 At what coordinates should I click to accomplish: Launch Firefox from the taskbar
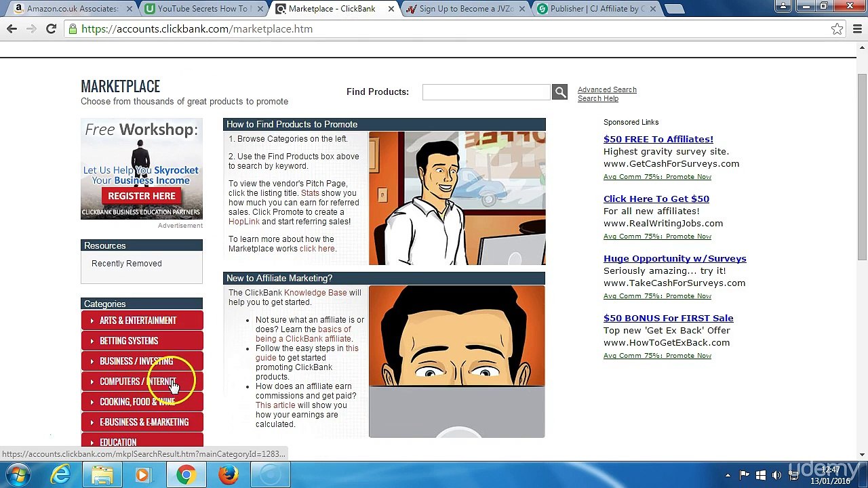(228, 474)
